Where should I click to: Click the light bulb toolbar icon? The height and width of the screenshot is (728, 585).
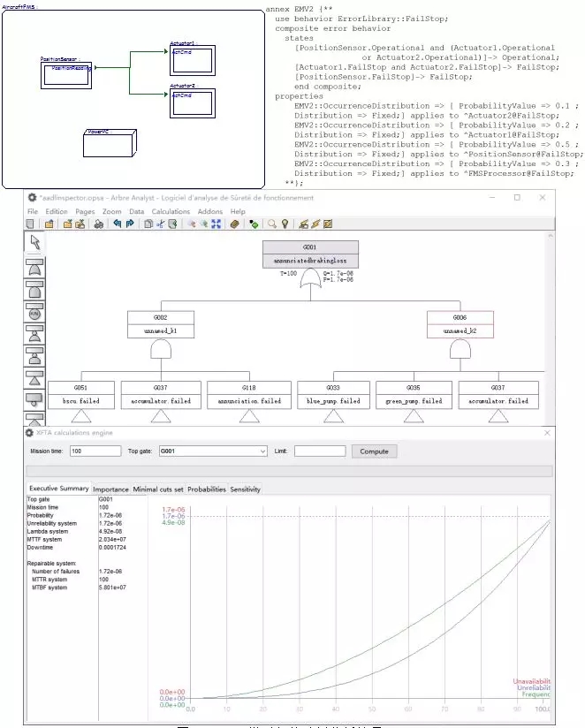(285, 224)
